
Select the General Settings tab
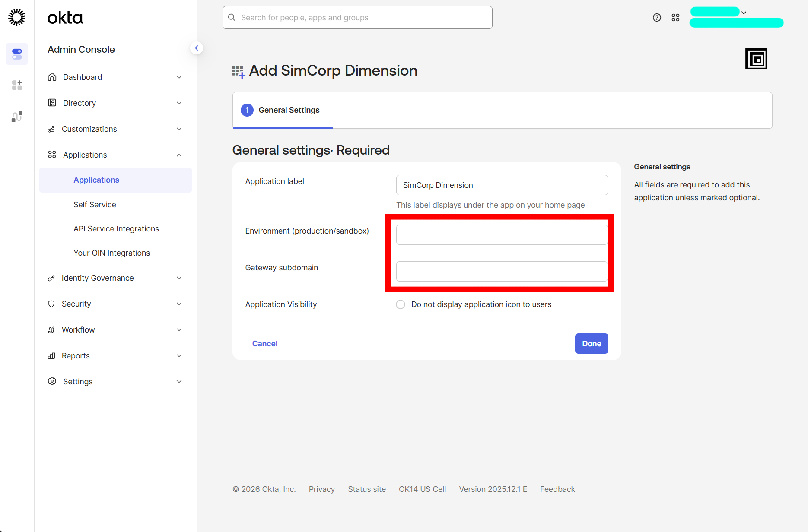tap(283, 110)
